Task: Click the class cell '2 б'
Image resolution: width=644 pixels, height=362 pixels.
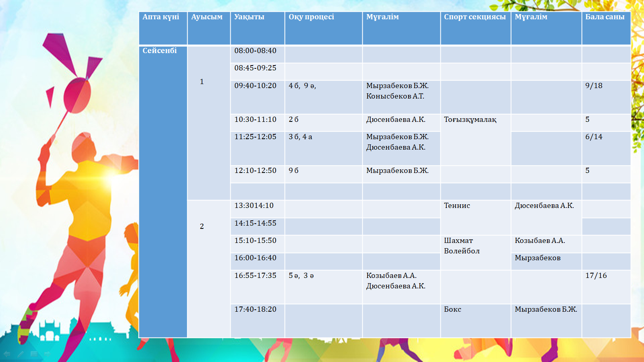Action: 324,123
